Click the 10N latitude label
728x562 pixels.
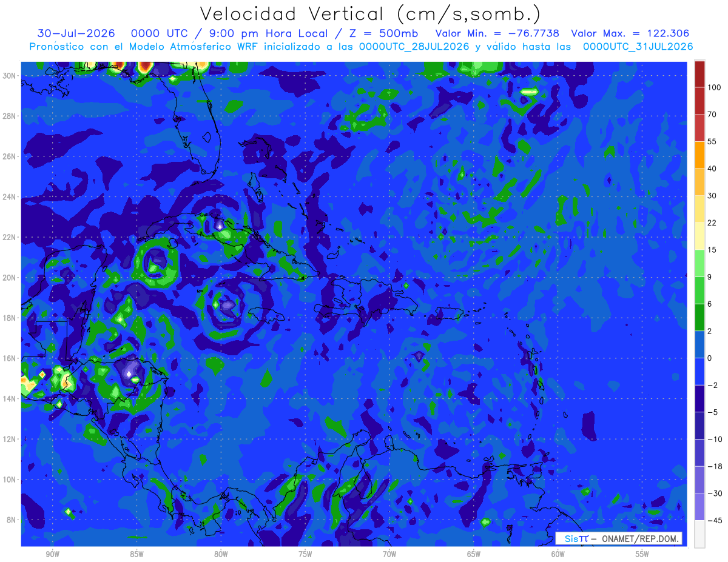pos(10,480)
